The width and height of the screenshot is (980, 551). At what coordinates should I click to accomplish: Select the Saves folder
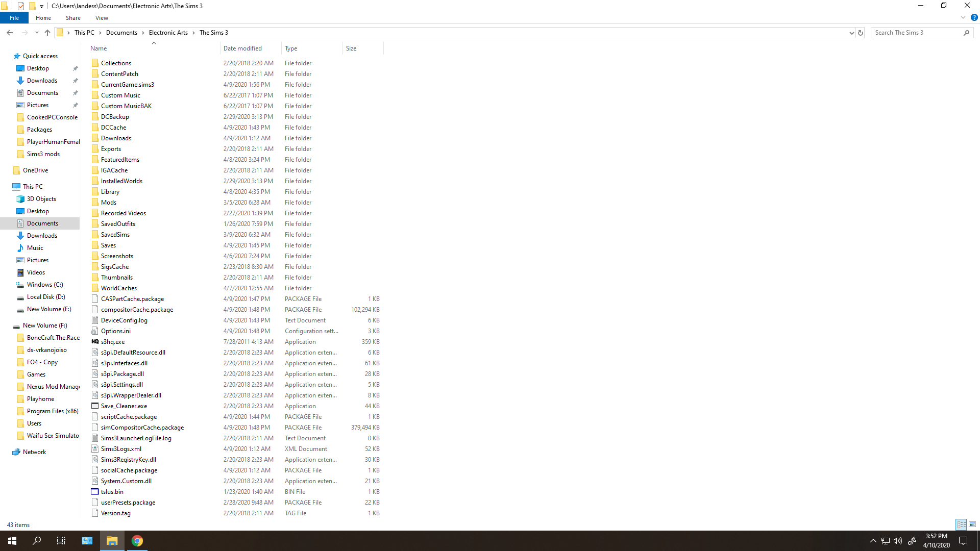(108, 245)
